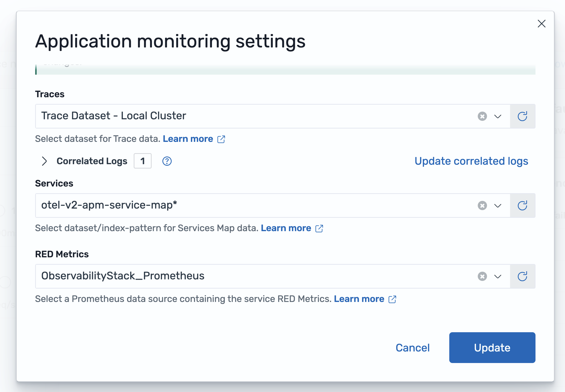
Task: Clear the Trace Dataset - Local Cluster selection
Action: [482, 116]
